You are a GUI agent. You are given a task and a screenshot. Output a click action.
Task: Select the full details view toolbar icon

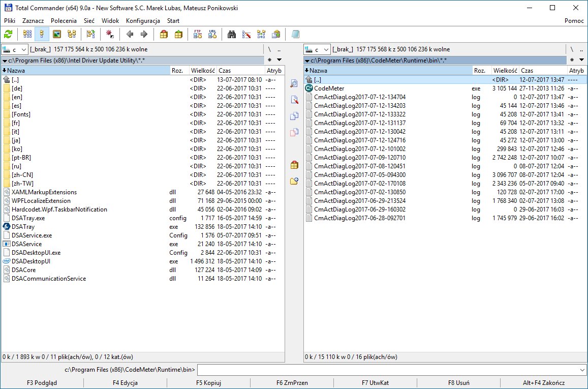42,34
